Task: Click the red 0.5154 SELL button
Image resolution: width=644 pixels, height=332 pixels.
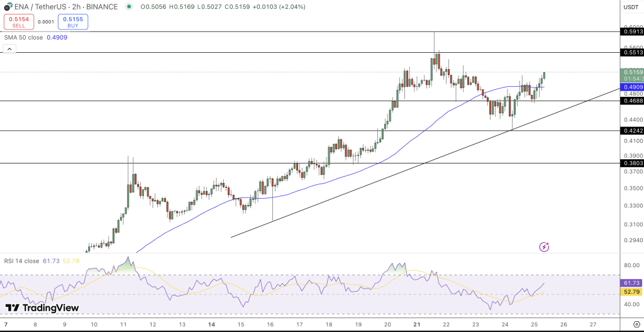Action: click(19, 22)
